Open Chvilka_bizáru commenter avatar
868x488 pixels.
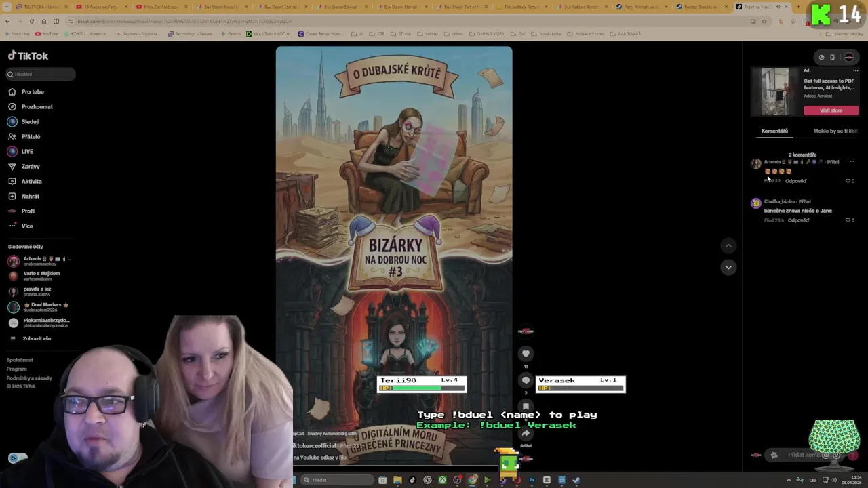[x=755, y=203]
